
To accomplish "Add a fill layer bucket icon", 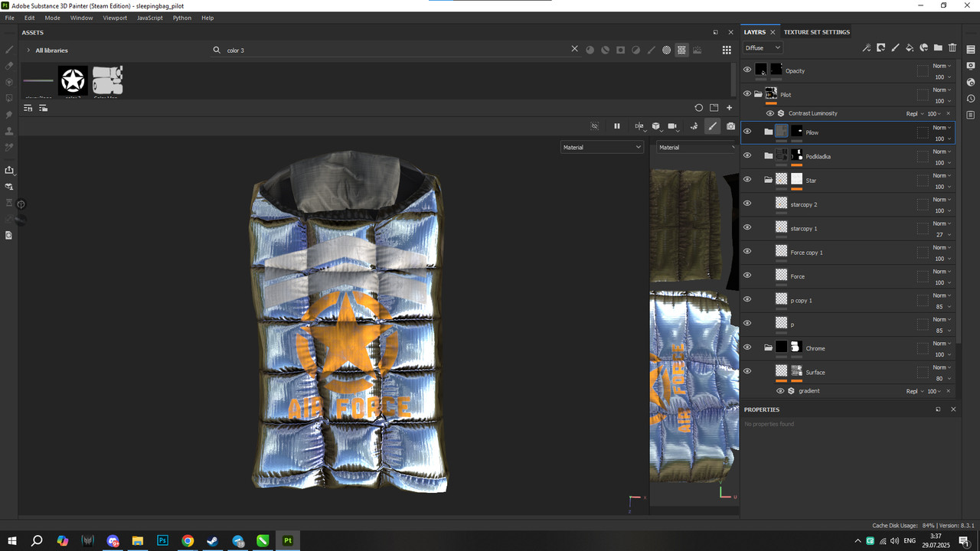I will tap(910, 47).
